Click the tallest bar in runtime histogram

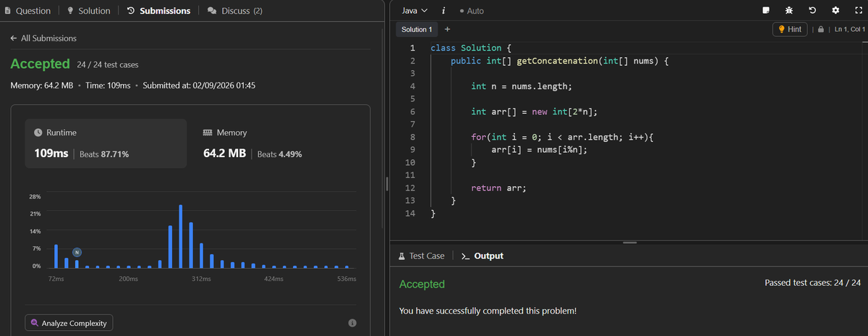click(180, 236)
